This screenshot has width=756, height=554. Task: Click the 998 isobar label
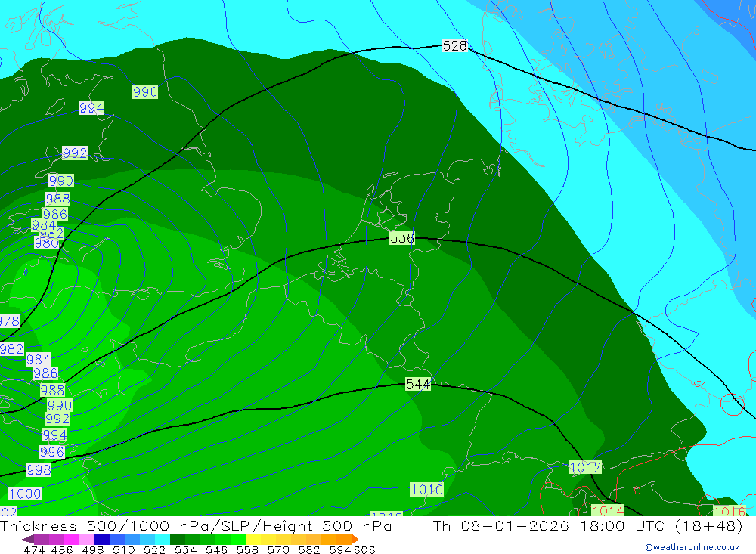click(x=39, y=469)
